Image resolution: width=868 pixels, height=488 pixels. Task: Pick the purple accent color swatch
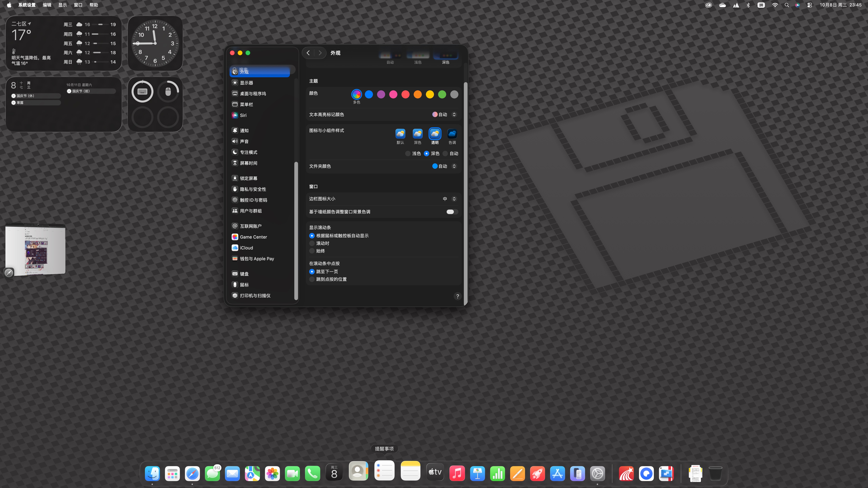tap(381, 95)
